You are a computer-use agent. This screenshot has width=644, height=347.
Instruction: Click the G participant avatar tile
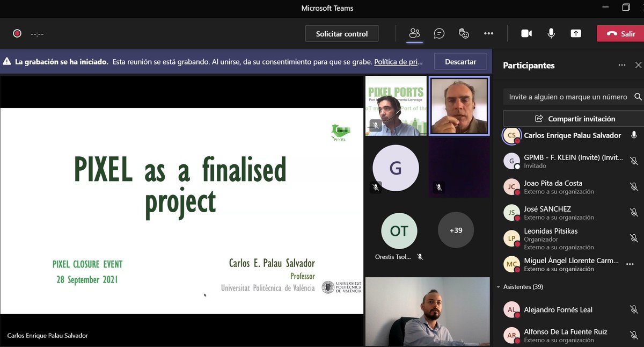[x=396, y=168]
